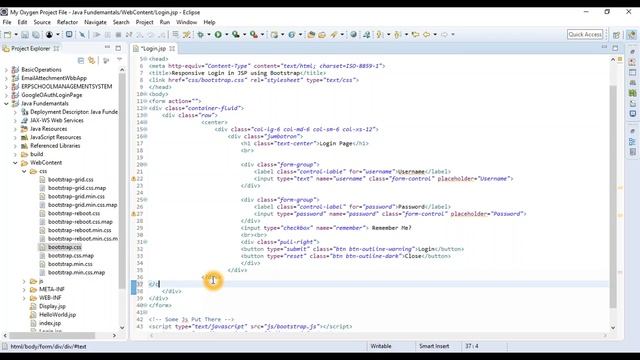Open the Refactor menu

[67, 22]
